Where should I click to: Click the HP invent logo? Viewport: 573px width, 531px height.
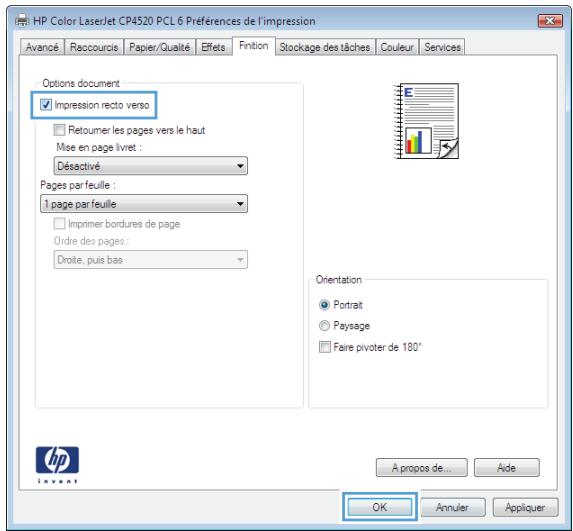coord(57,464)
